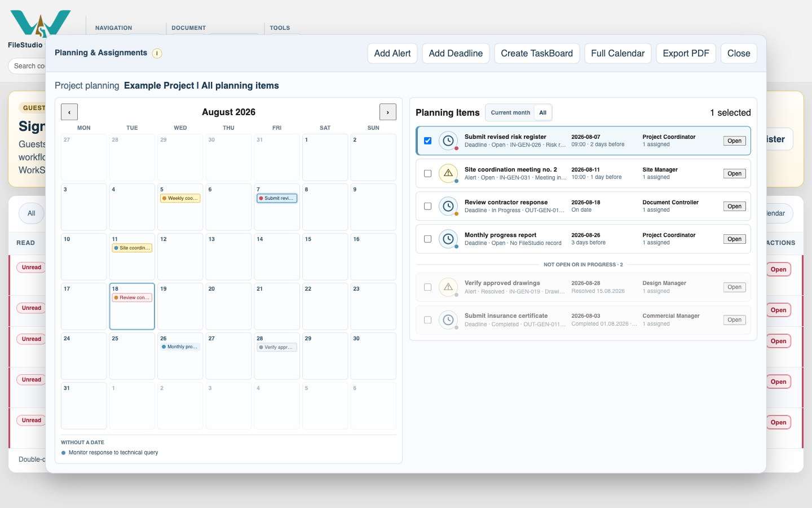Tick the Verify approved drawings checkbox
Screen dimensions: 812x508
(x=427, y=287)
